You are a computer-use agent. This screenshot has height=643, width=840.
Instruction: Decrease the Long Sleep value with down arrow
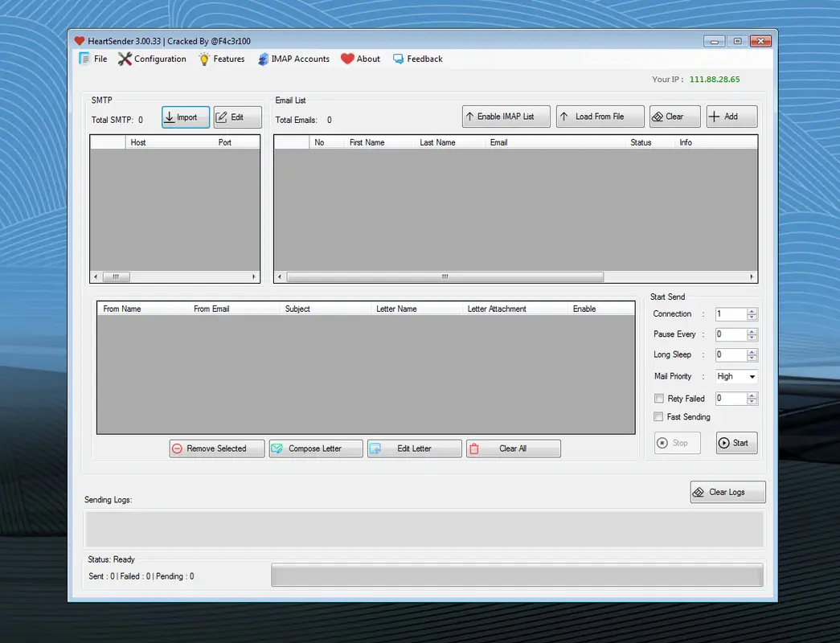click(752, 358)
